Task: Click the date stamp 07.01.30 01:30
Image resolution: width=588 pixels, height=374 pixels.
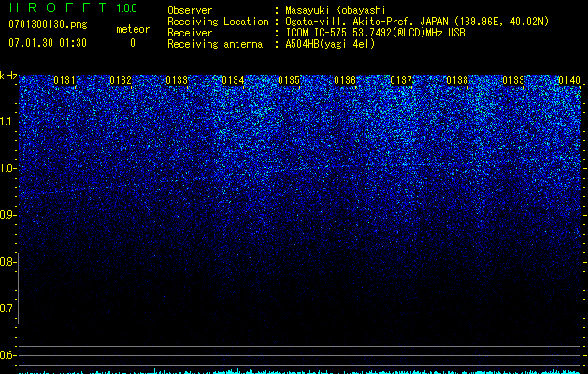Action: coord(48,43)
